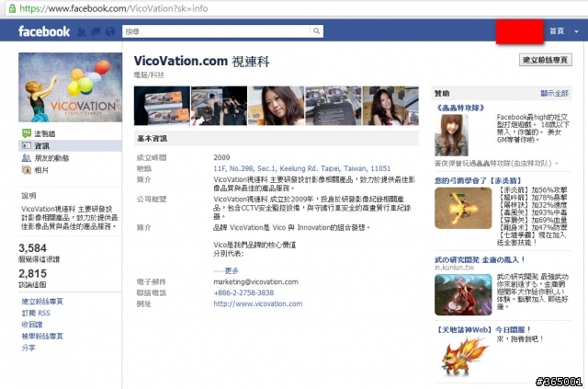Open first photo thumbnail of product boxes
This screenshot has width=588, height=389.
pyautogui.click(x=162, y=106)
